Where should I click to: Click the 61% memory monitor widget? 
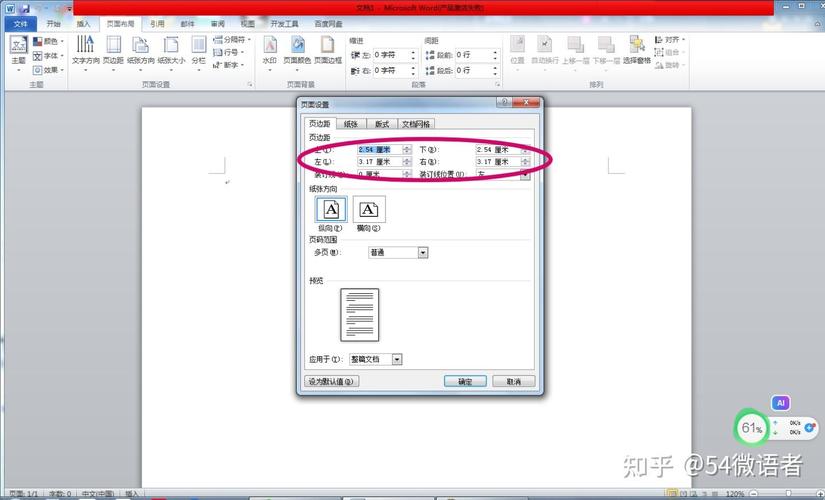click(x=751, y=428)
